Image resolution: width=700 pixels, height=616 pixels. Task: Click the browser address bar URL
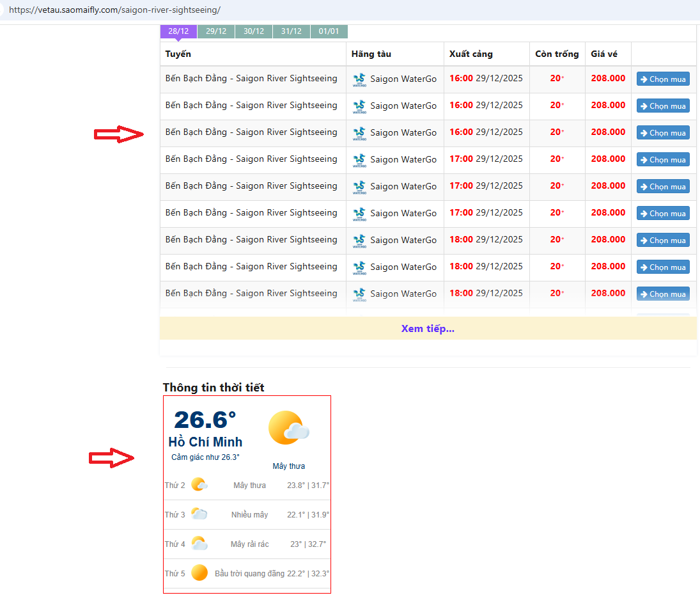tap(115, 10)
